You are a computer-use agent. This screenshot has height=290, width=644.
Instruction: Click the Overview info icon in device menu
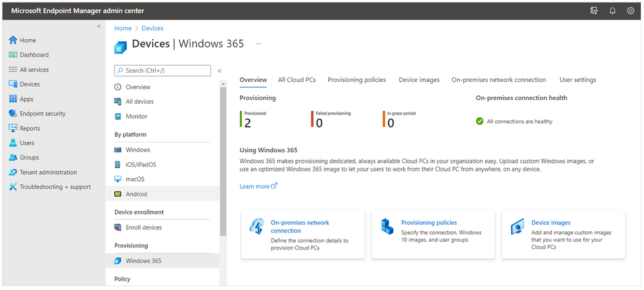tap(118, 87)
